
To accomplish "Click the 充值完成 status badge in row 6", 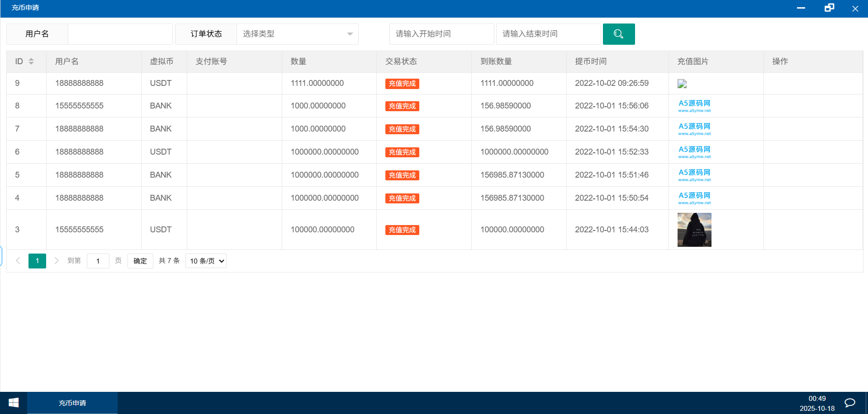I will click(x=402, y=152).
